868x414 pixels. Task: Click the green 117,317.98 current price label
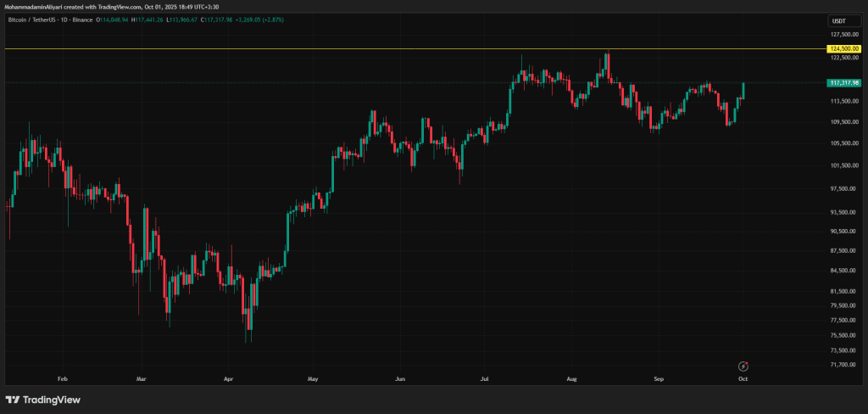point(843,82)
